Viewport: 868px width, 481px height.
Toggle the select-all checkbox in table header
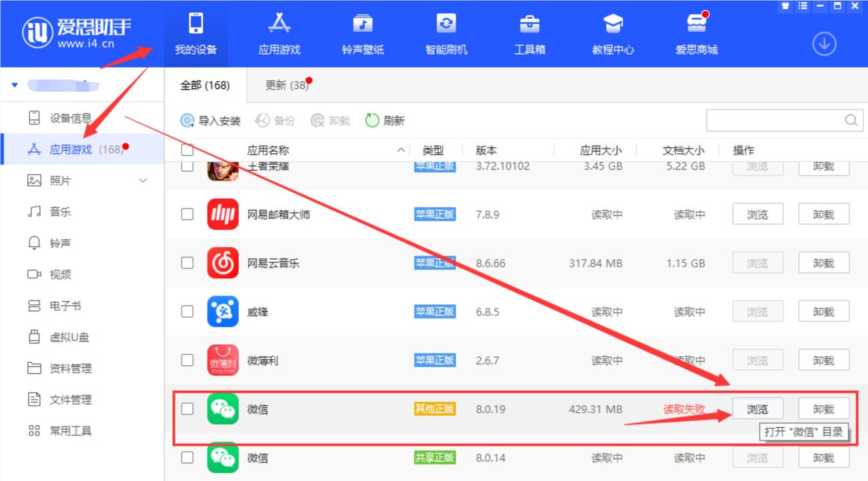187,150
